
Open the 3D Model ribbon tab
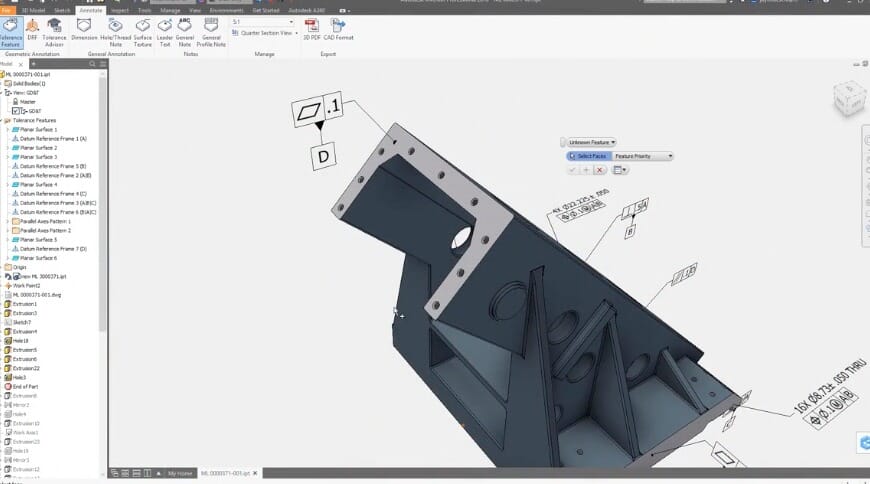pos(33,9)
